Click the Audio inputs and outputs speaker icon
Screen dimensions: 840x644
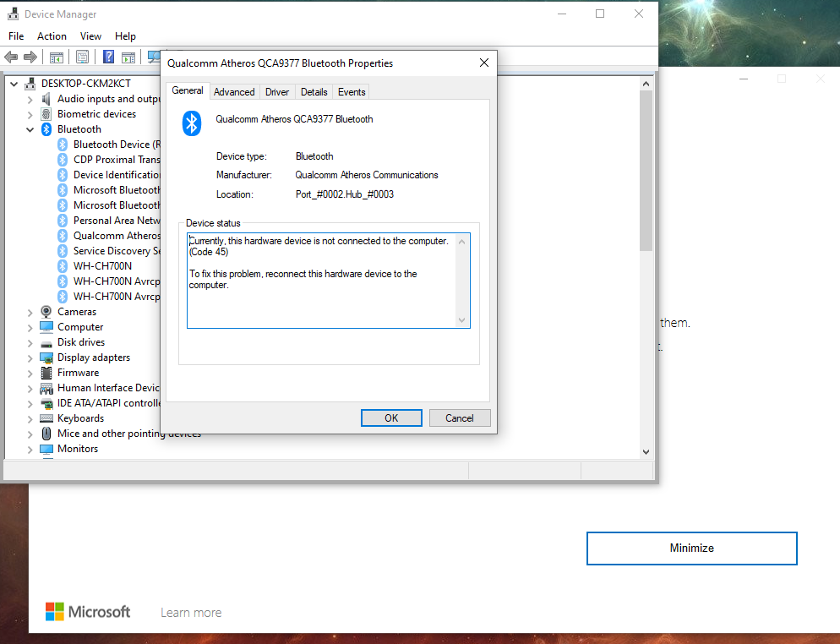coord(46,99)
